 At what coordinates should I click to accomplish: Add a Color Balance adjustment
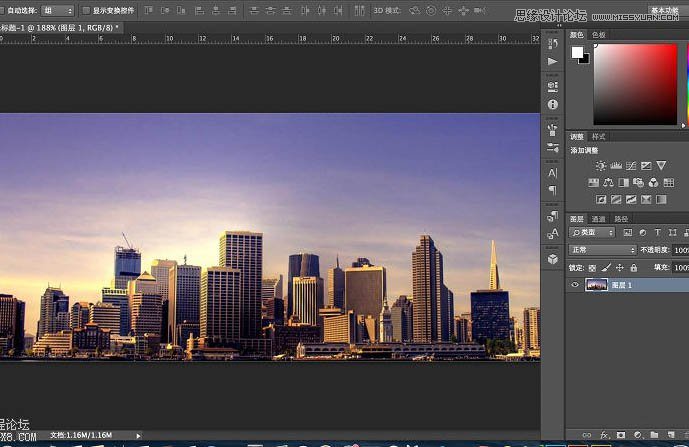coord(608,182)
